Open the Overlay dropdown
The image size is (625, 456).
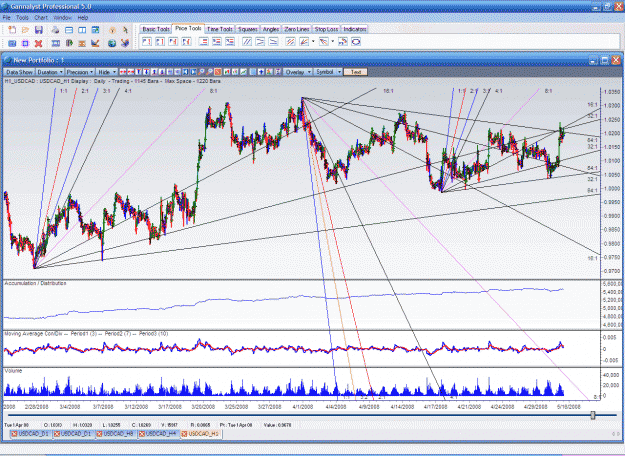point(298,72)
